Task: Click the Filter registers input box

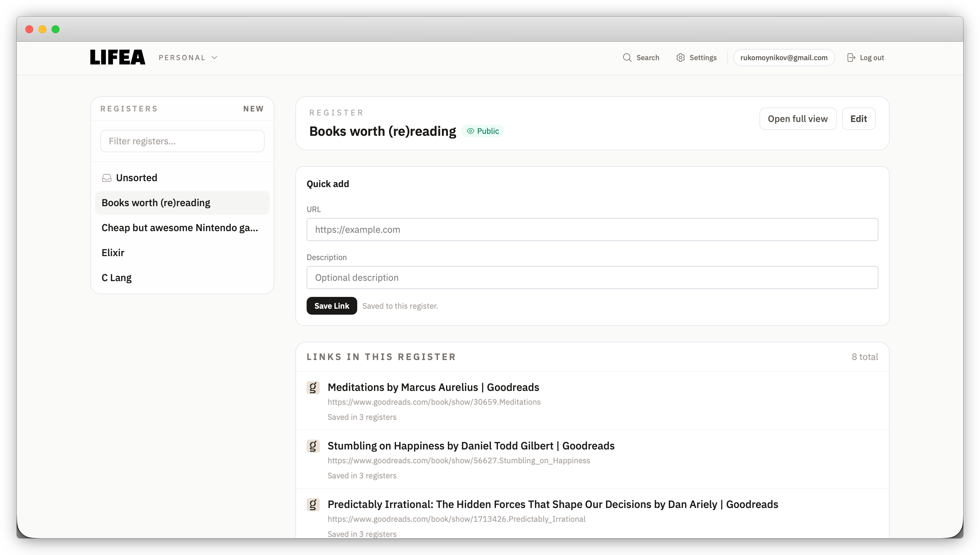Action: tap(182, 141)
